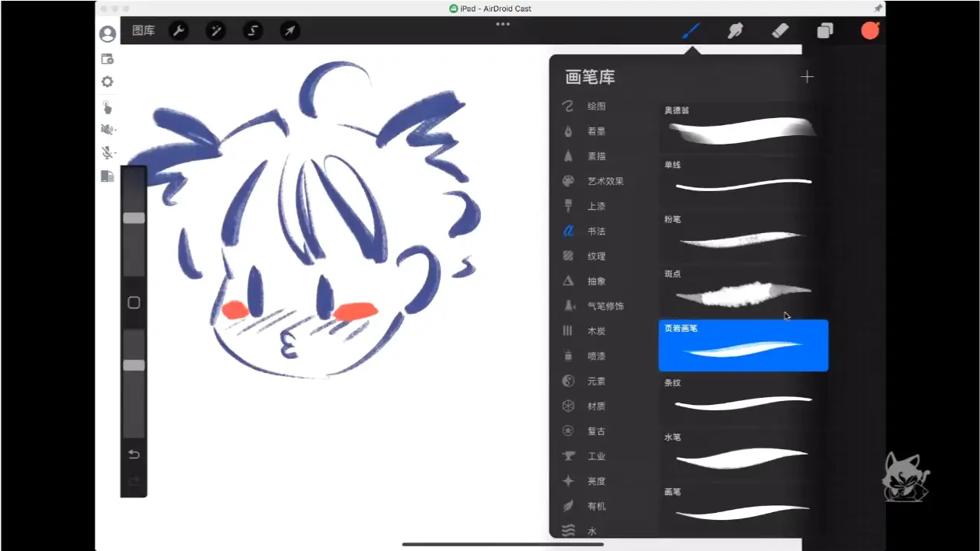Select the Smudge tool
The image size is (980, 551).
point(734,31)
